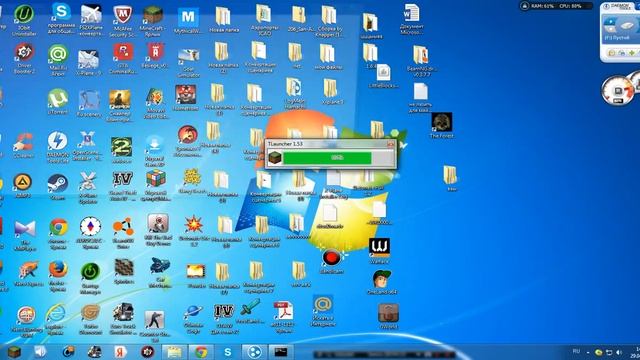Open the orange G video converter icon
The width and height of the screenshot is (640, 360).
90,313
